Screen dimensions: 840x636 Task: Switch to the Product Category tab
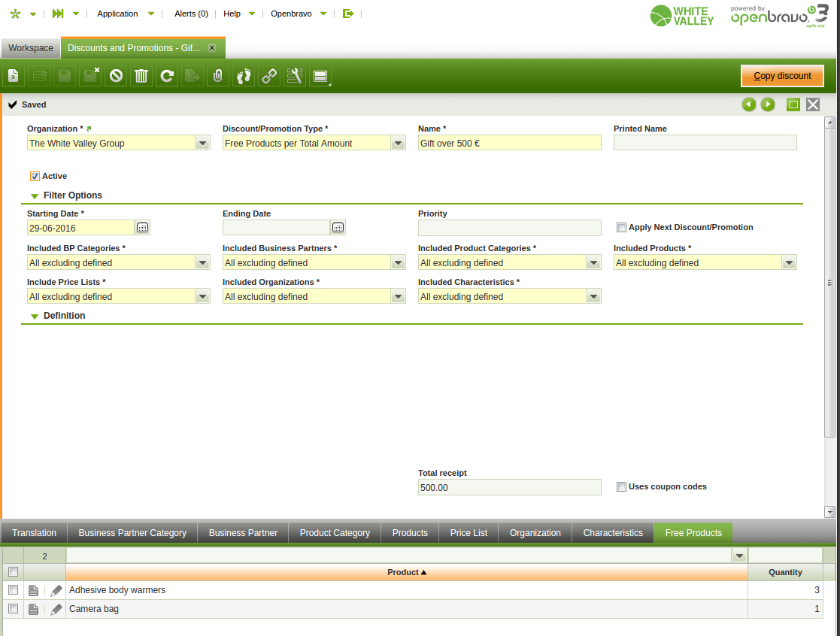coord(335,533)
